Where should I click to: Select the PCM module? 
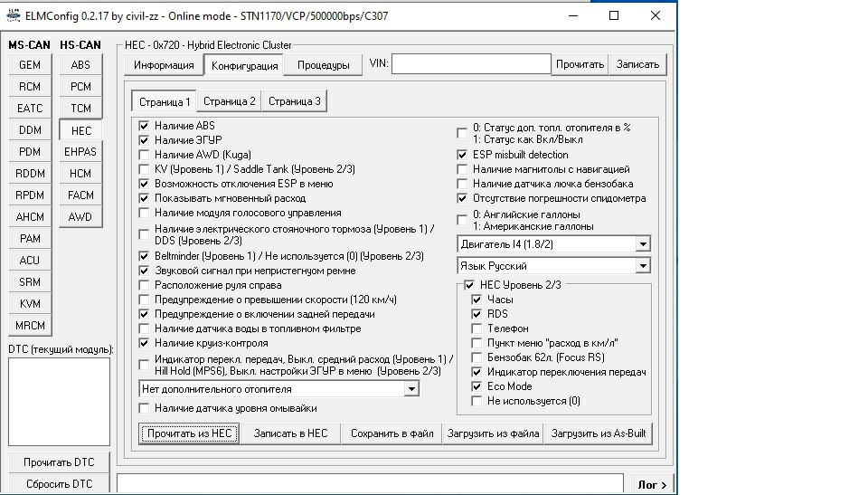80,87
